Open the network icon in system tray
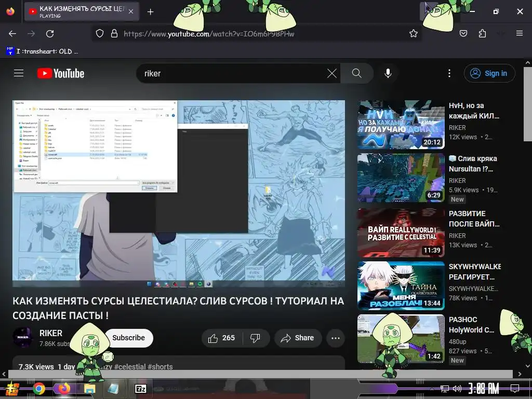 point(445,389)
